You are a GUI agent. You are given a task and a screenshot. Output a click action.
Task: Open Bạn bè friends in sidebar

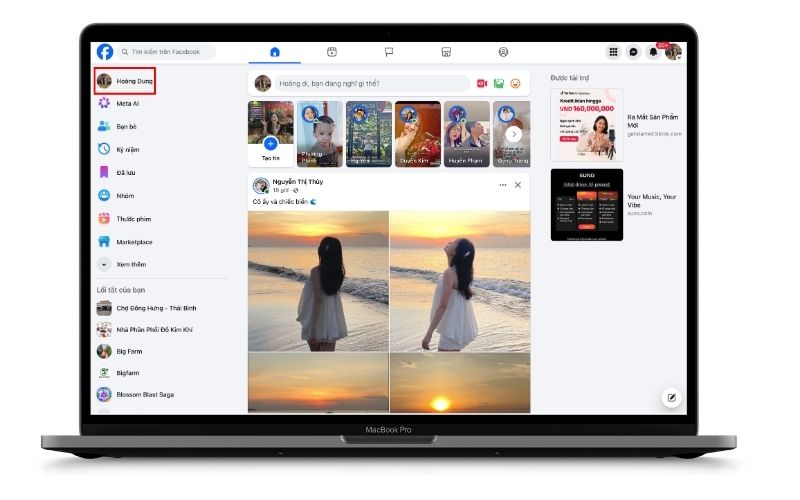click(117, 127)
